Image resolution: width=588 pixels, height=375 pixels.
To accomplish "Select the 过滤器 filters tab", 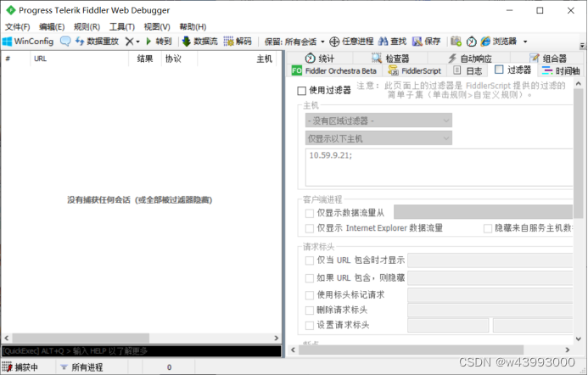I will click(513, 70).
